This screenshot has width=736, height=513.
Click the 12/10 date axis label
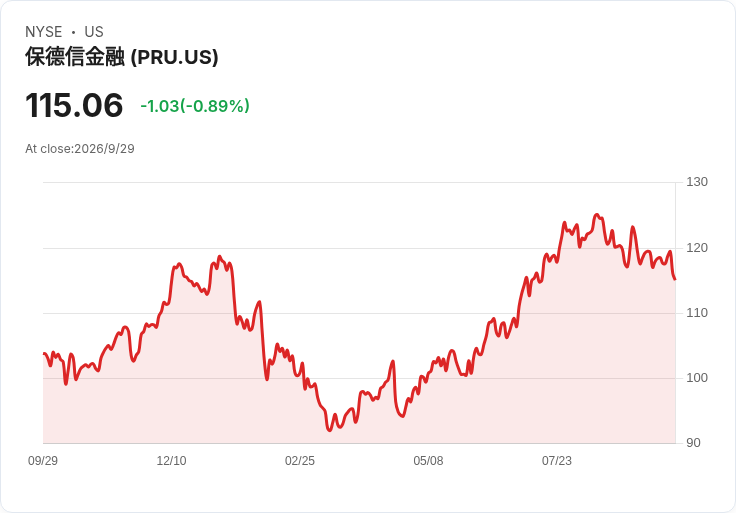171,461
